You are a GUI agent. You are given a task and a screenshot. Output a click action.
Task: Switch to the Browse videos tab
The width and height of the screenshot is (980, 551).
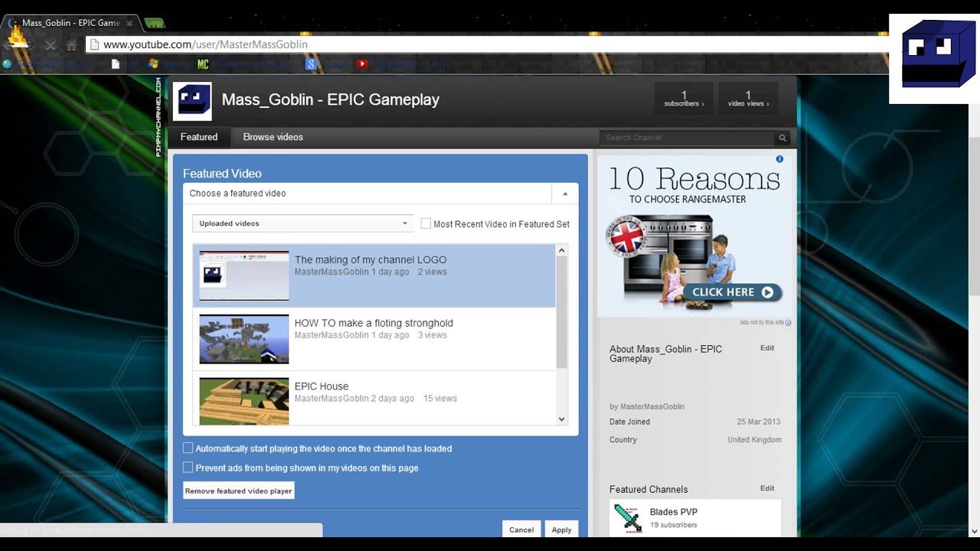click(x=273, y=137)
